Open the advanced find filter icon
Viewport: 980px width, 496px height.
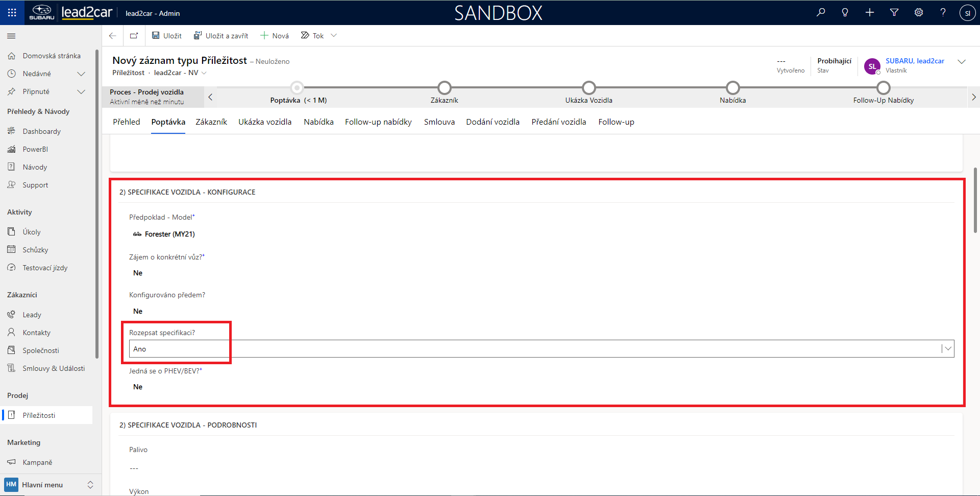click(894, 12)
